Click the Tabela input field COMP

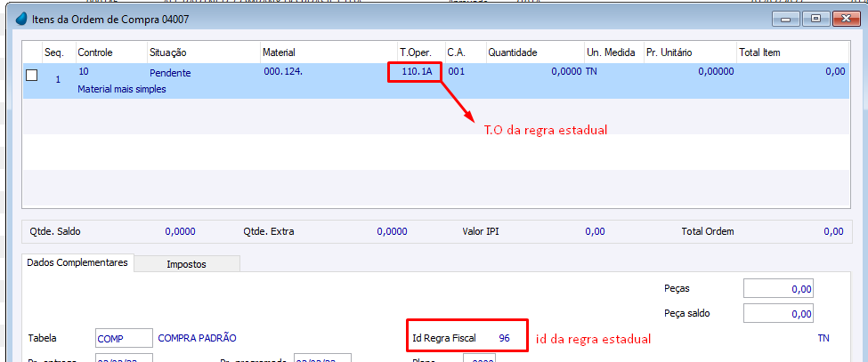point(124,338)
